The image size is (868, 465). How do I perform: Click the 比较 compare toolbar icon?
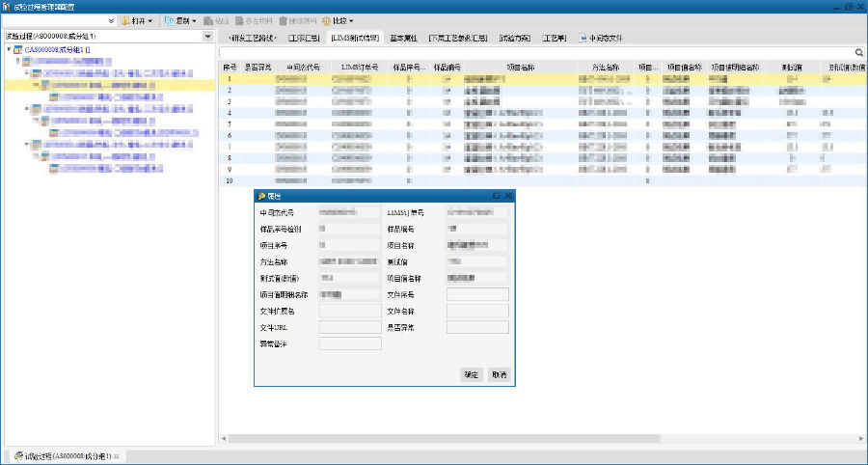327,20
